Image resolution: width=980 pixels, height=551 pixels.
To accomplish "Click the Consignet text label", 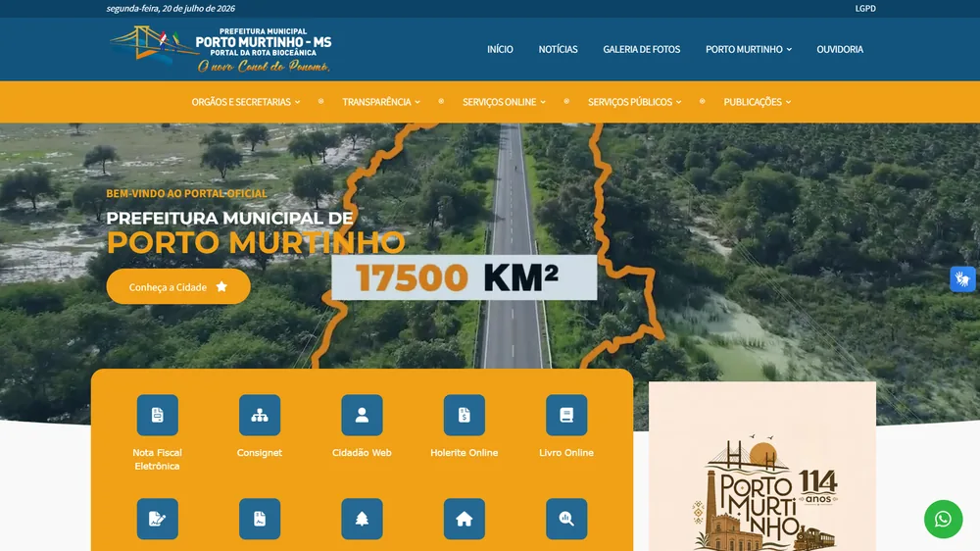I will click(260, 452).
